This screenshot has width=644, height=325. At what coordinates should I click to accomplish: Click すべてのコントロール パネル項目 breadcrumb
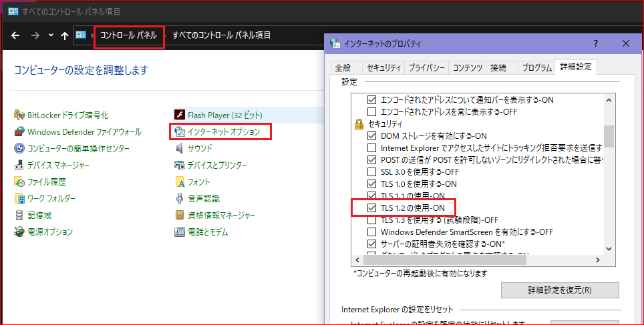221,35
